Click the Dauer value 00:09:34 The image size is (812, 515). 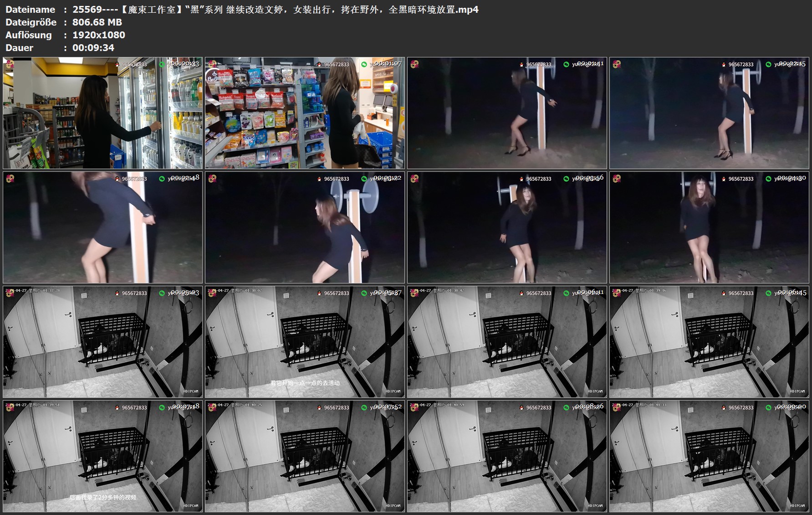pyautogui.click(x=93, y=48)
